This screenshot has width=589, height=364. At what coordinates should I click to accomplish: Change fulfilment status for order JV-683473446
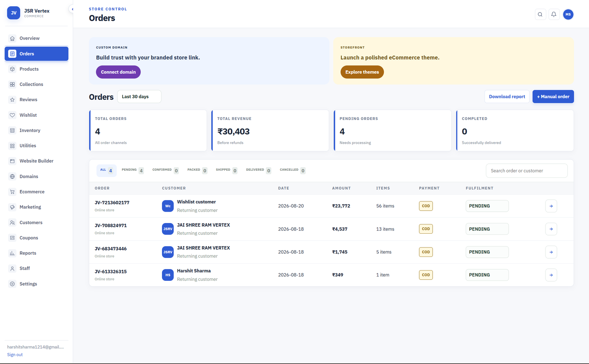point(487,252)
